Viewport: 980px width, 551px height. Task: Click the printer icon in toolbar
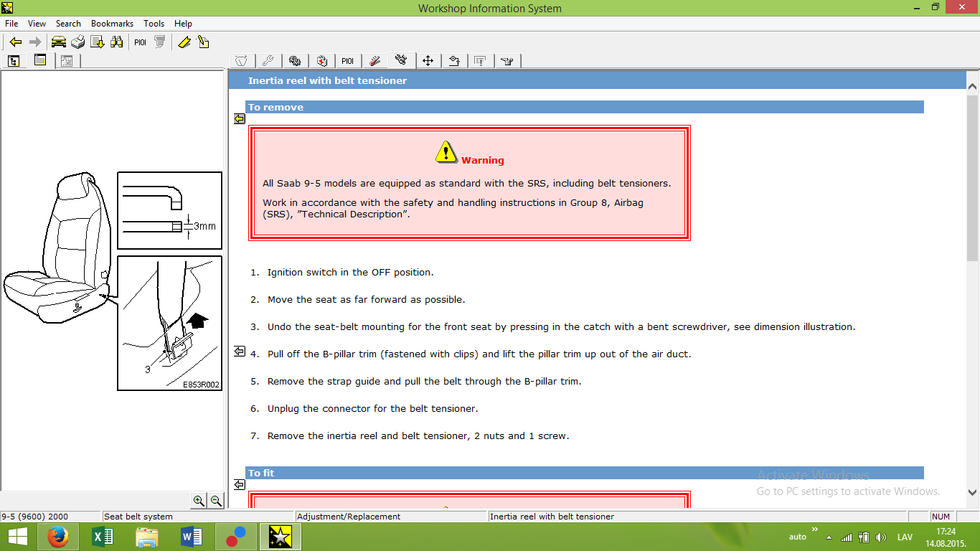coord(78,42)
